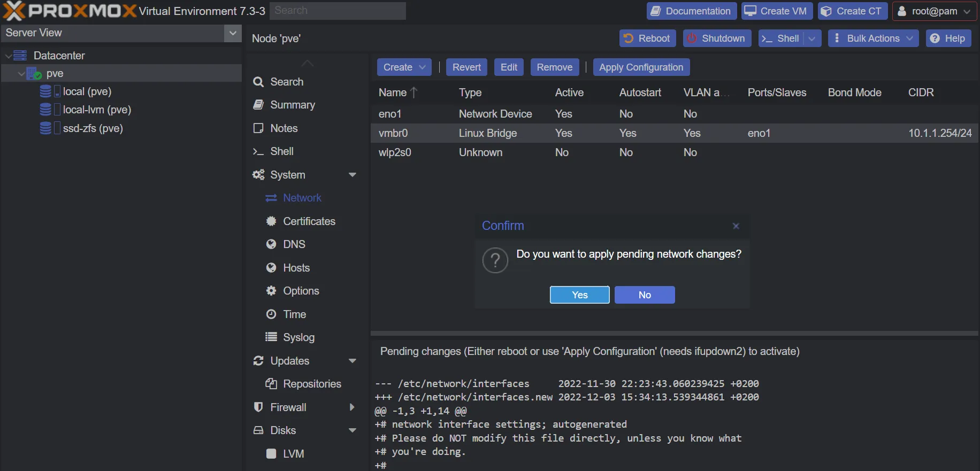
Task: Click the Shell prompt icon in node menu
Action: point(258,151)
